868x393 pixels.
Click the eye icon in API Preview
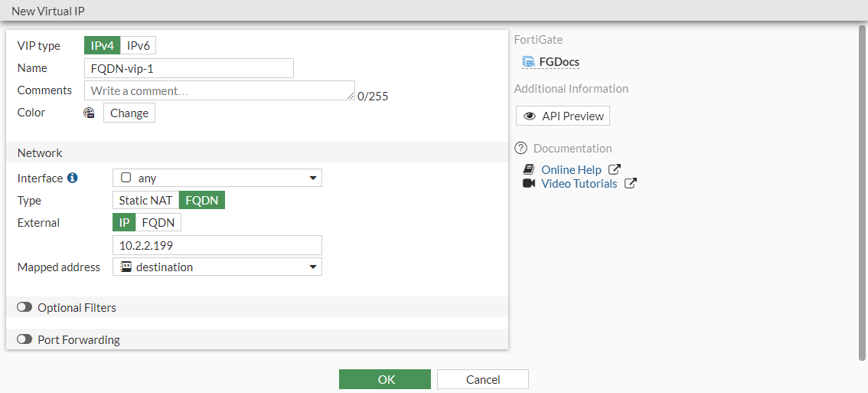(x=530, y=116)
